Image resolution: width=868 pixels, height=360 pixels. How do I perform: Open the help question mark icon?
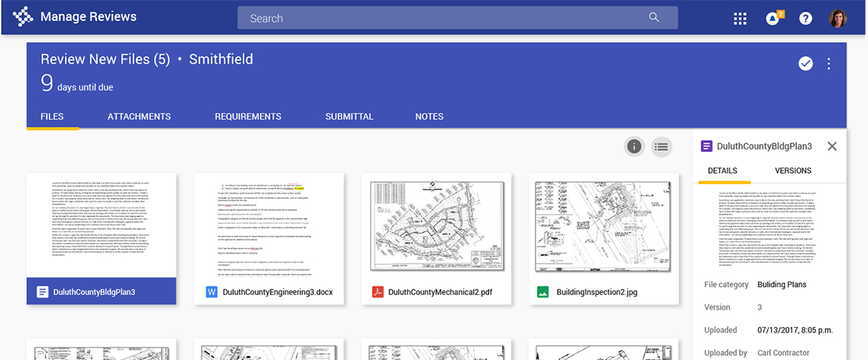(x=805, y=19)
